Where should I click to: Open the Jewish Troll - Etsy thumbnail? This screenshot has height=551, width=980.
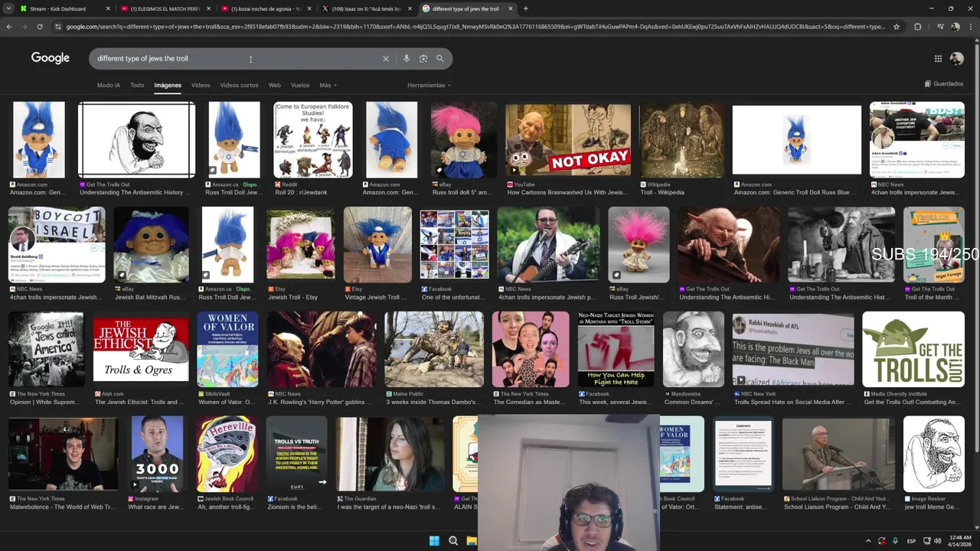pos(301,244)
